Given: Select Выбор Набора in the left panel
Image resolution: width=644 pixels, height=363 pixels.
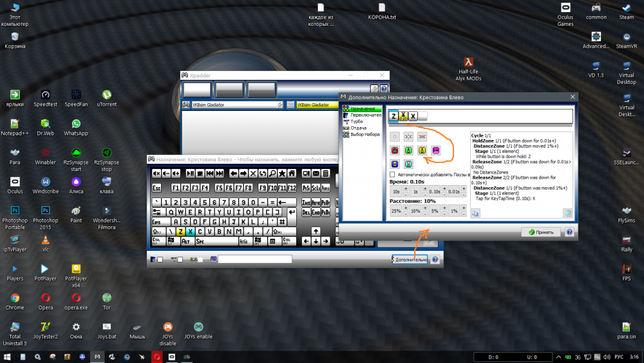Looking at the screenshot, I should point(364,134).
